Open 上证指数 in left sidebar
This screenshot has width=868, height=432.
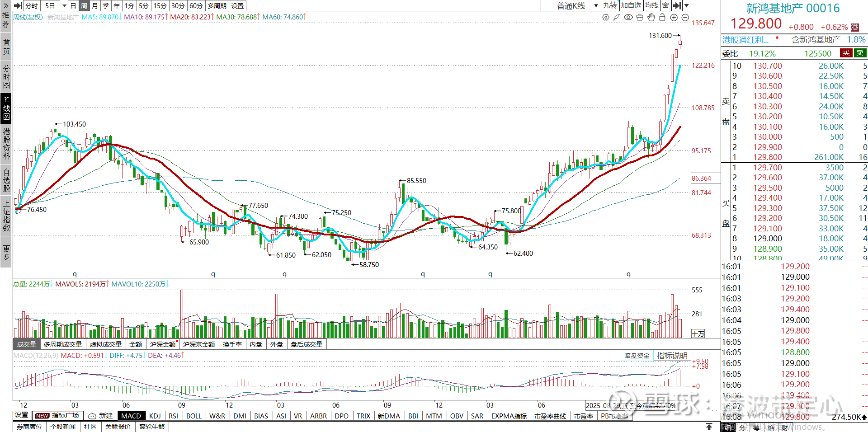tap(6, 216)
